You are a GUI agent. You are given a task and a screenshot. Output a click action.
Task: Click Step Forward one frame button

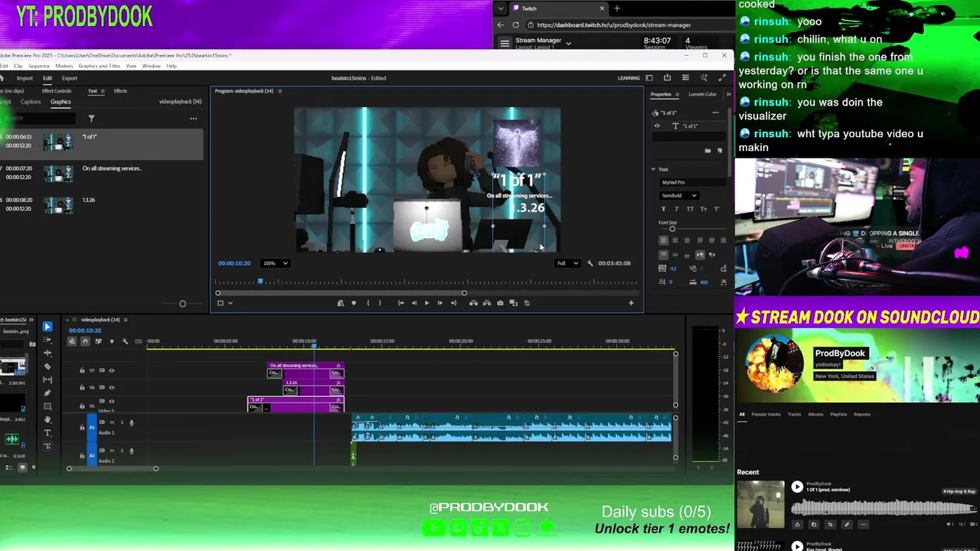[439, 303]
